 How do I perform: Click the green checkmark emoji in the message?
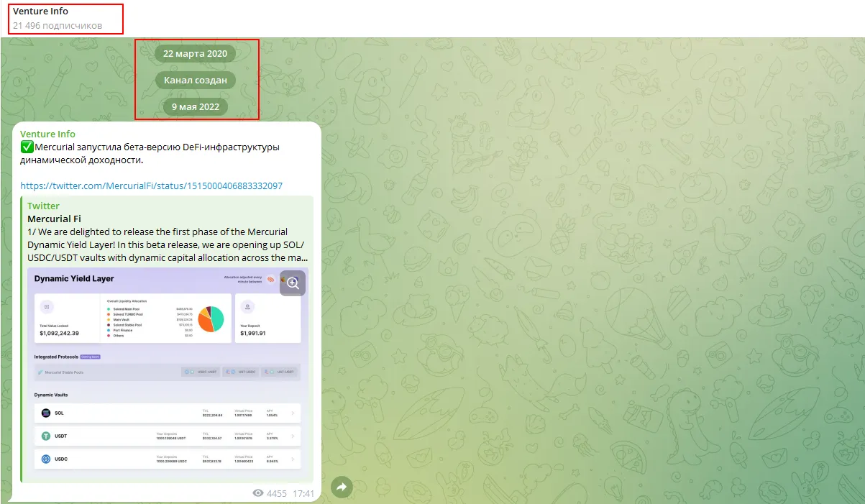(27, 147)
